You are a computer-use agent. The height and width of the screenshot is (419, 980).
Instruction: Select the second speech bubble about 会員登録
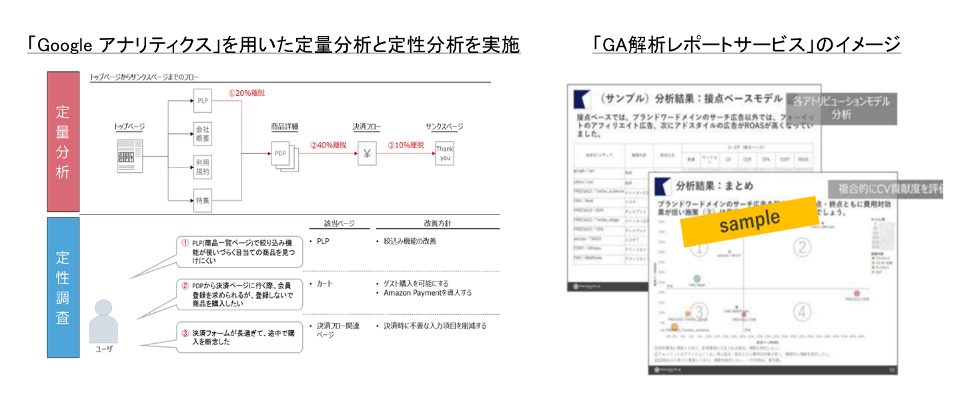coord(239,294)
